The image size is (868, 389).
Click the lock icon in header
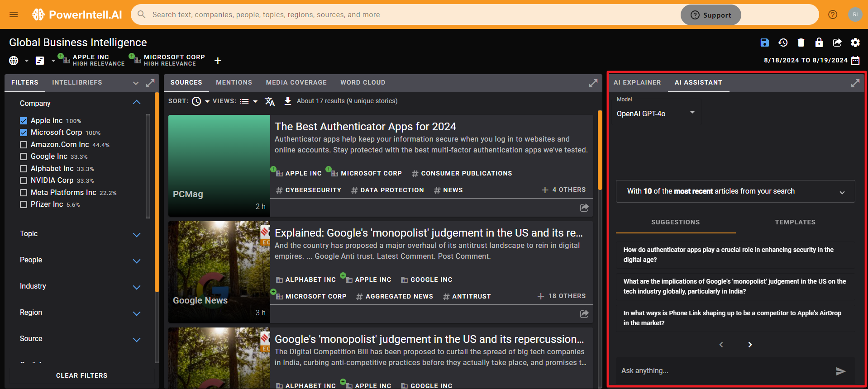(819, 43)
